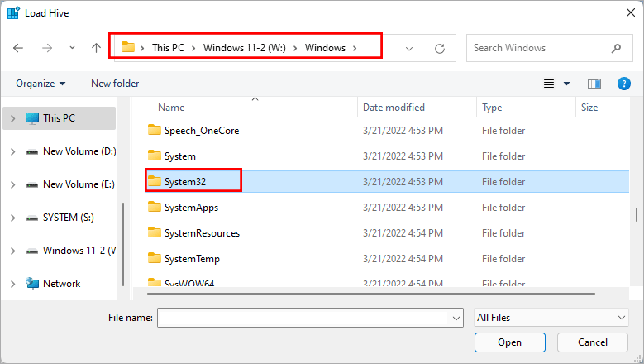Click the Cancel button

click(592, 342)
